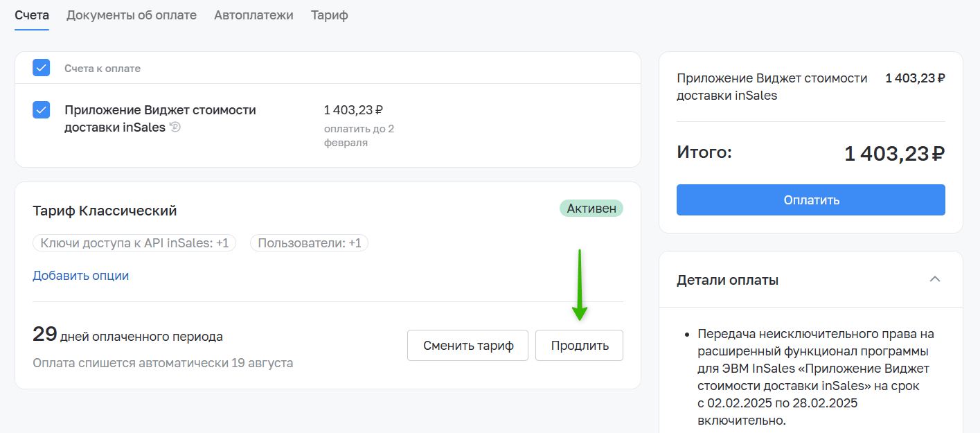Click the Детали оплаты heading

[727, 280]
